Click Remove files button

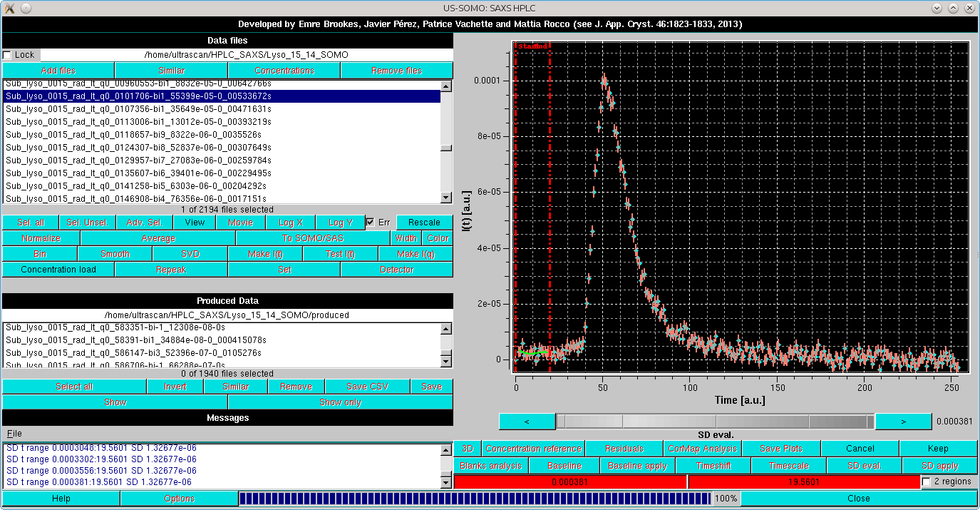(397, 71)
